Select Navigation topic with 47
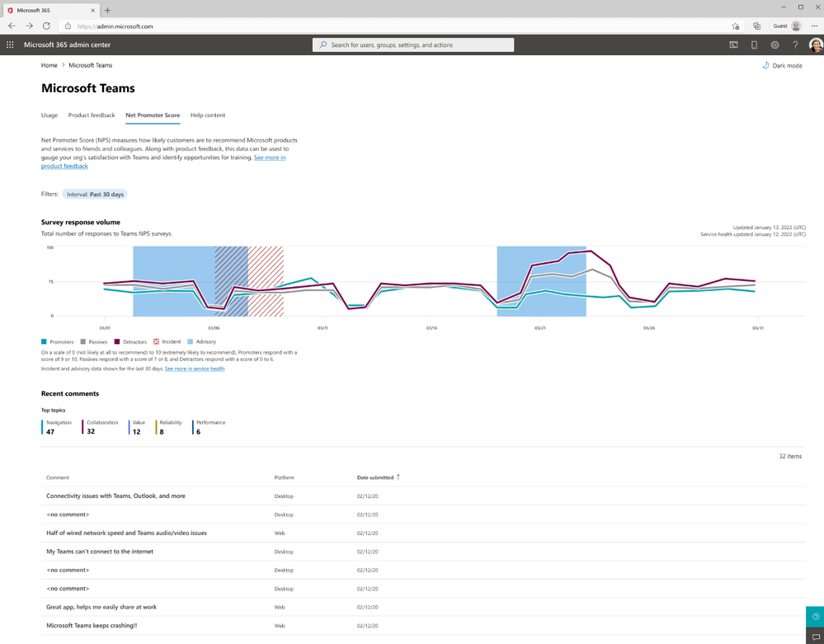Screen dimensions: 824x644 point(57,427)
